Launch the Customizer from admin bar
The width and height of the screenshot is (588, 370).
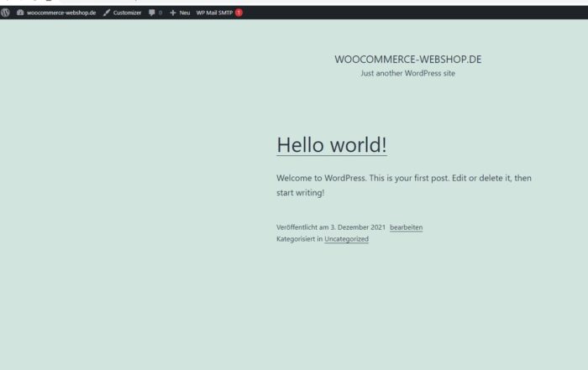123,13
